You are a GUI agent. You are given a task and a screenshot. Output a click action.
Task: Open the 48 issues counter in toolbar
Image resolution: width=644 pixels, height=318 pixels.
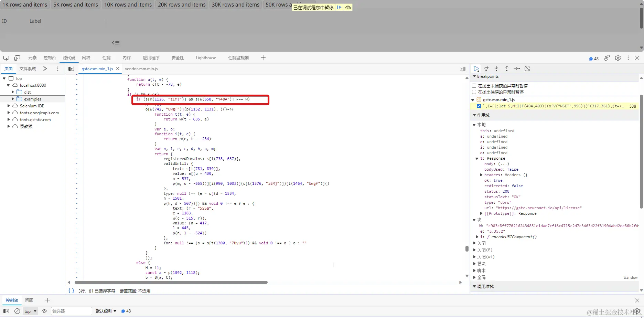[594, 59]
